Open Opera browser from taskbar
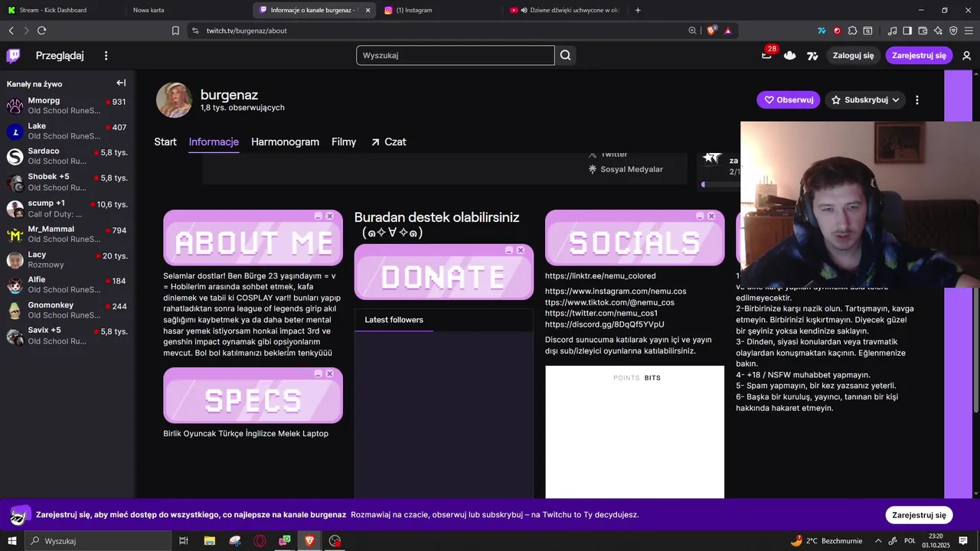 (260, 540)
